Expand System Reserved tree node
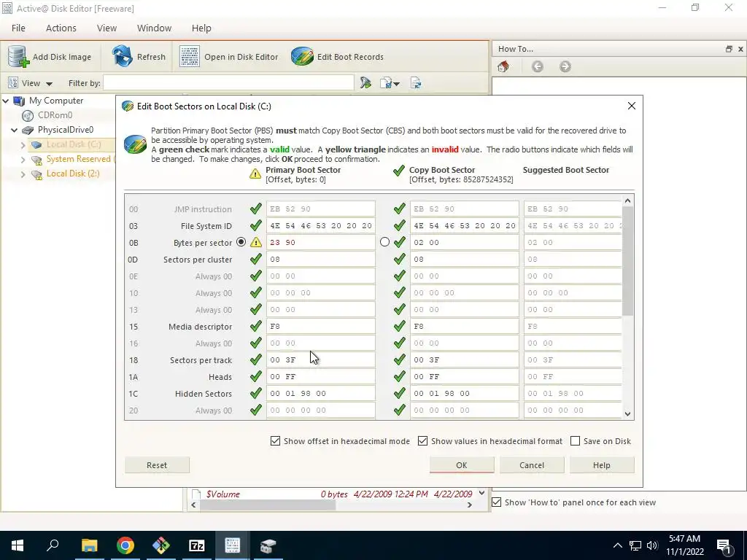This screenshot has width=747, height=560. (23, 160)
